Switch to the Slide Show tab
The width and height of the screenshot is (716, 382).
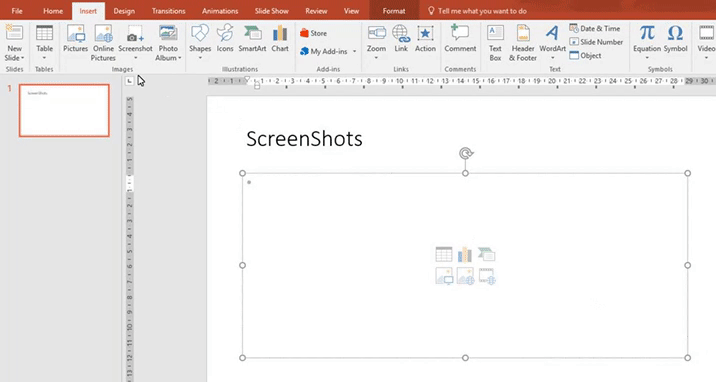pyautogui.click(x=272, y=11)
